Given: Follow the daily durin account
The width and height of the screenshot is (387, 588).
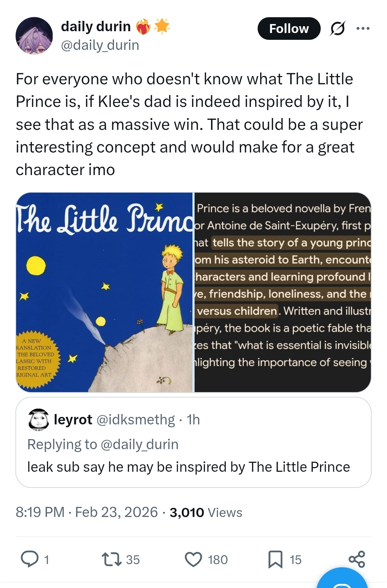Looking at the screenshot, I should pyautogui.click(x=289, y=28).
